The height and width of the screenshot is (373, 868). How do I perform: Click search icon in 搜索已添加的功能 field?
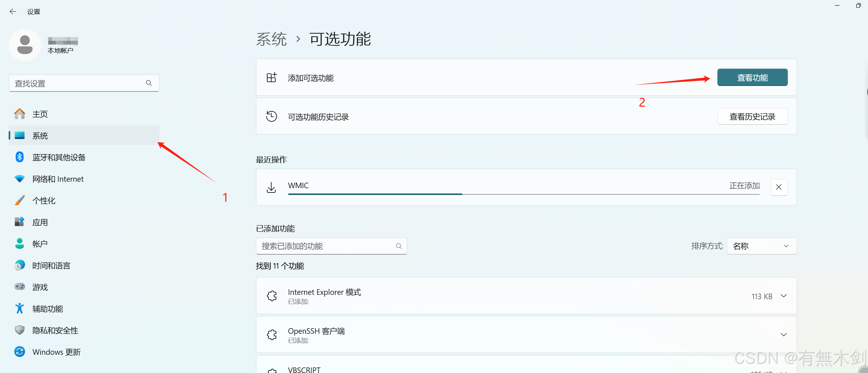399,246
